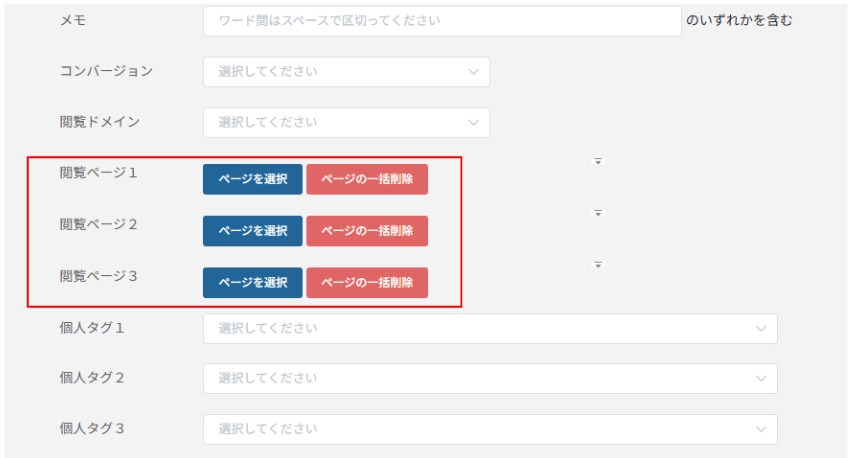Click the small collapse icon beside 閲覧ページ2 row
This screenshot has height=458, width=858.
pyautogui.click(x=598, y=213)
